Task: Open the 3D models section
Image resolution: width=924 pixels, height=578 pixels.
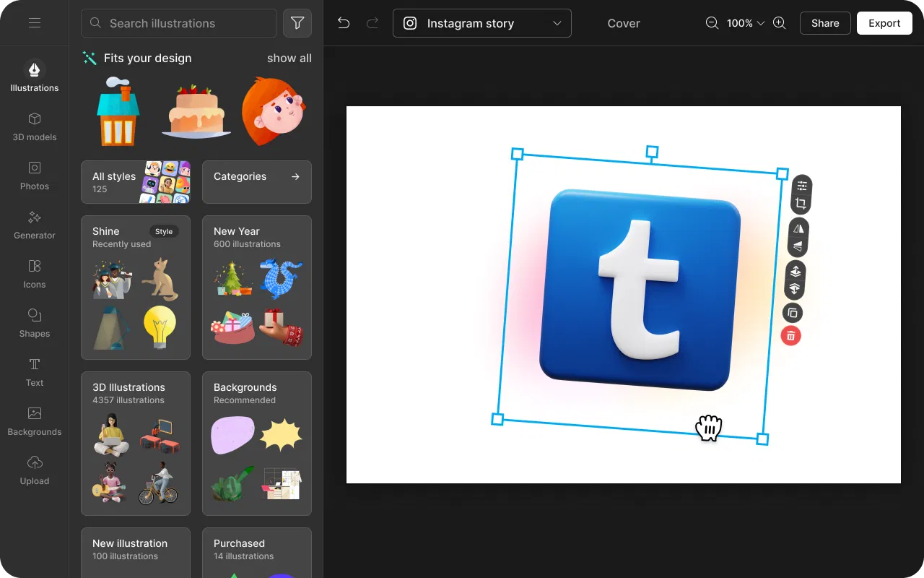Action: click(34, 126)
